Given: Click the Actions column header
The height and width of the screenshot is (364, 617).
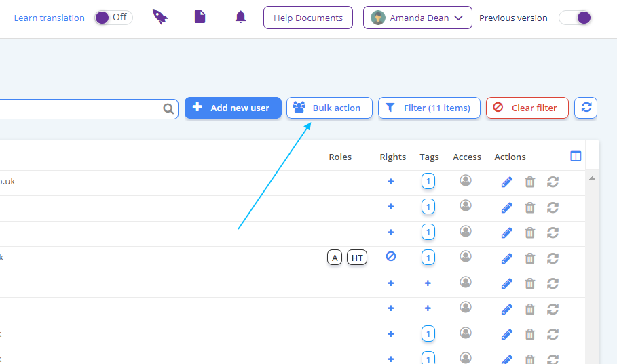Looking at the screenshot, I should point(510,157).
